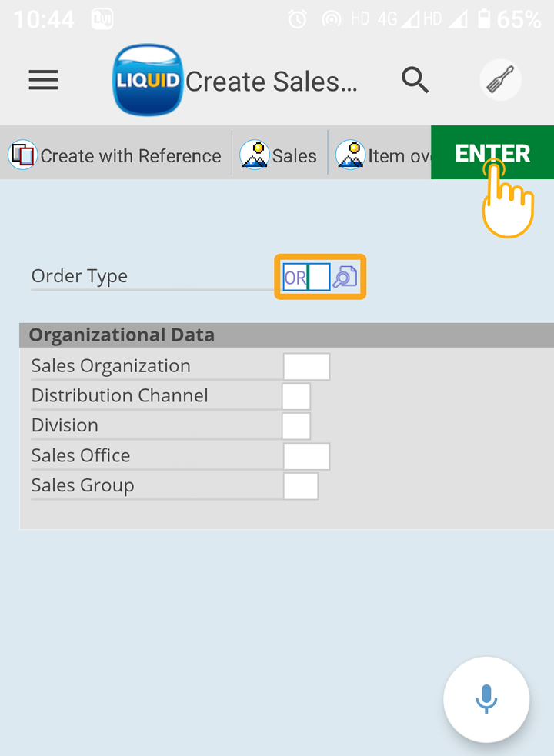This screenshot has width=554, height=756.
Task: Select the Sales Organization input box
Action: (306, 367)
